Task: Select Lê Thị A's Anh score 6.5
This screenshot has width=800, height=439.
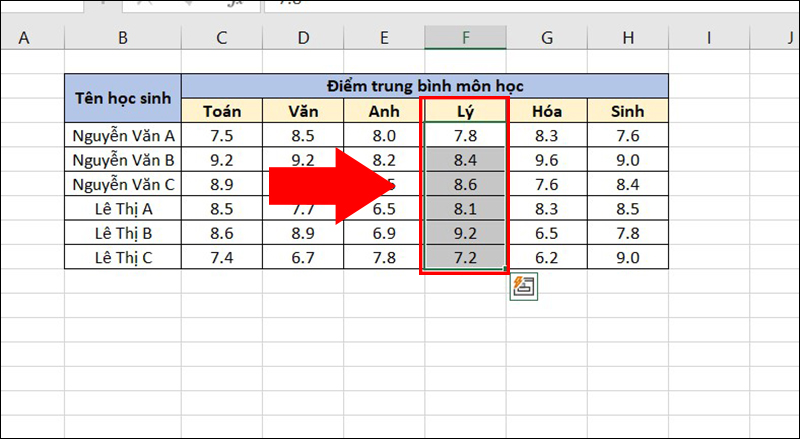Action: 384,208
